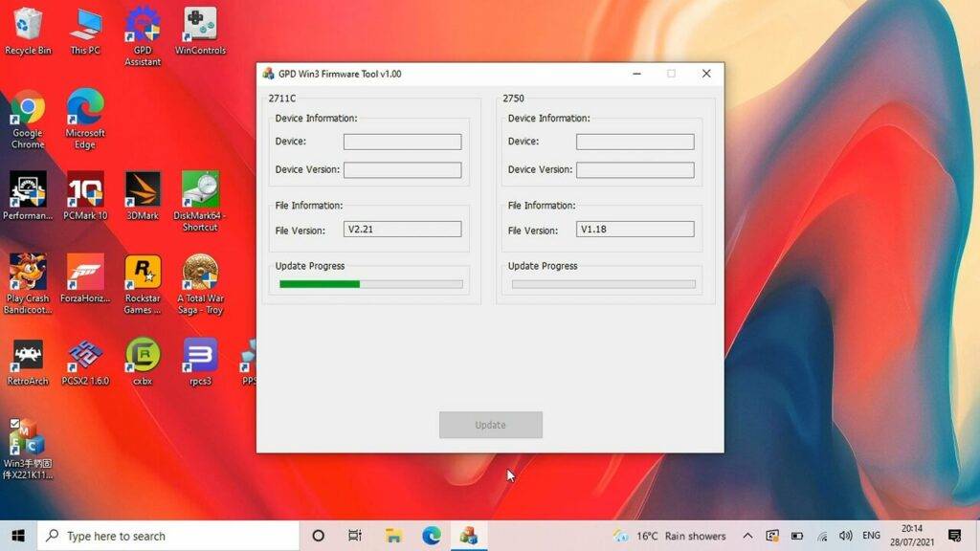This screenshot has width=980, height=551.
Task: Select the PCMark 10 desktop icon
Action: tap(85, 196)
